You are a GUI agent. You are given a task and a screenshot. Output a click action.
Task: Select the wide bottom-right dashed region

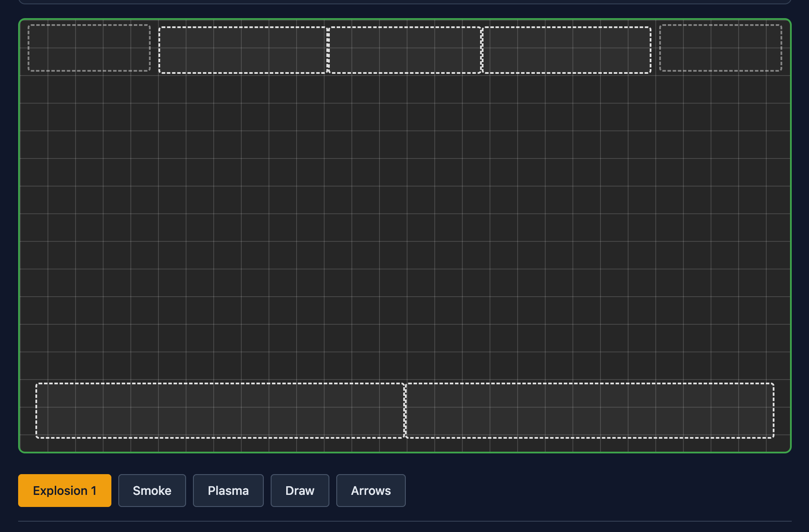(x=589, y=411)
